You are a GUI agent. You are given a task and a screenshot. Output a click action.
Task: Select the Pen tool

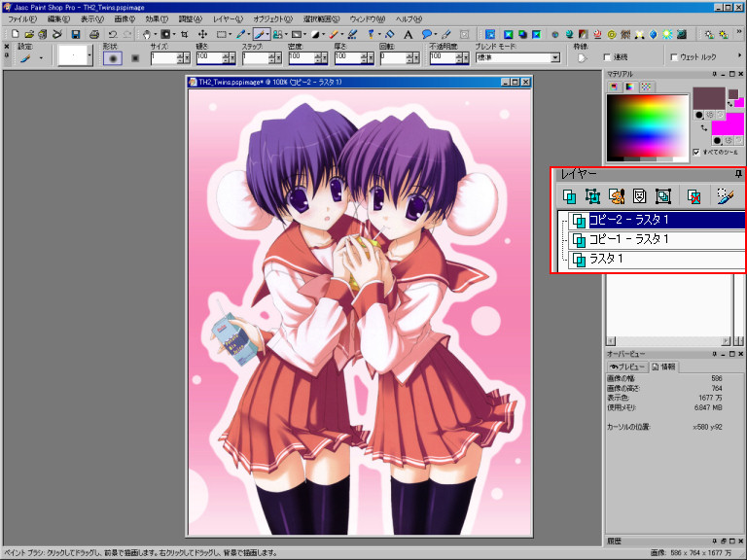click(446, 34)
